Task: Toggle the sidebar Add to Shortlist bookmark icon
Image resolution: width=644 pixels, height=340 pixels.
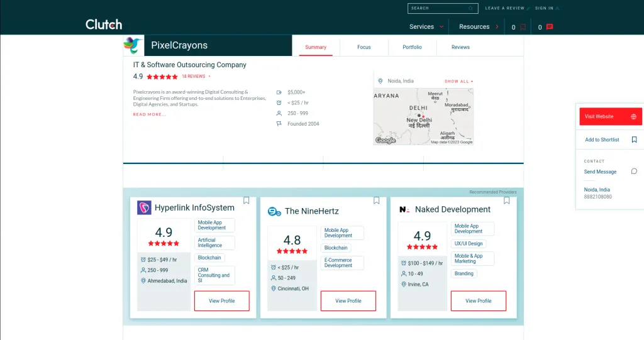Action: coord(634,140)
